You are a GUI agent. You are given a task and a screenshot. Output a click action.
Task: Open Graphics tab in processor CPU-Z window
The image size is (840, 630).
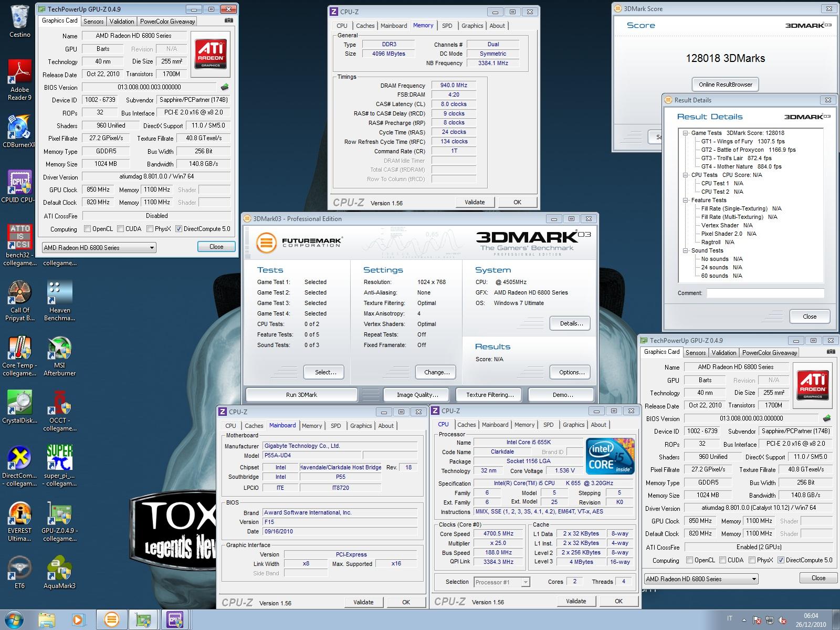573,425
